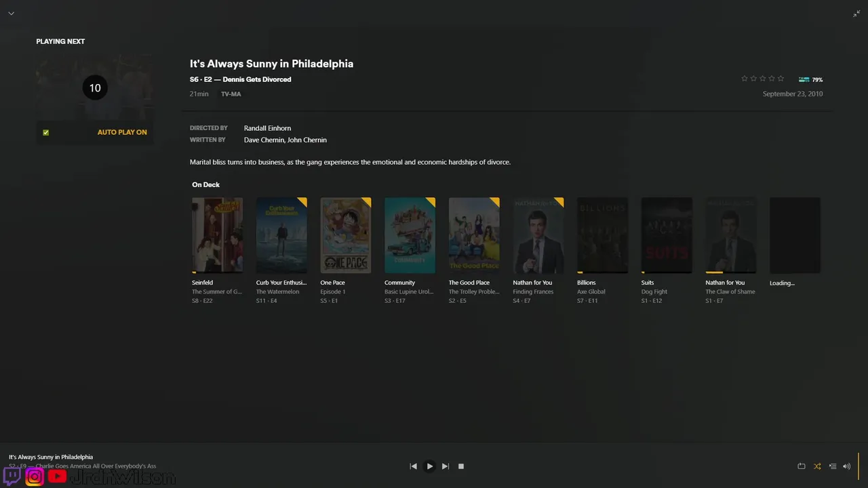Open the Nathan for You Finding Frances poster
Screen dimensions: 868x488
coord(538,235)
